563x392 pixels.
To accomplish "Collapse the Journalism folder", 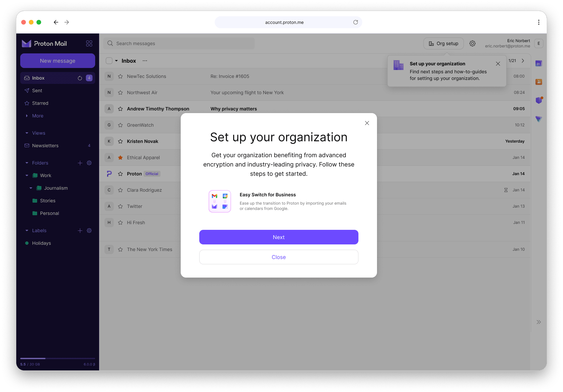I will pos(31,188).
